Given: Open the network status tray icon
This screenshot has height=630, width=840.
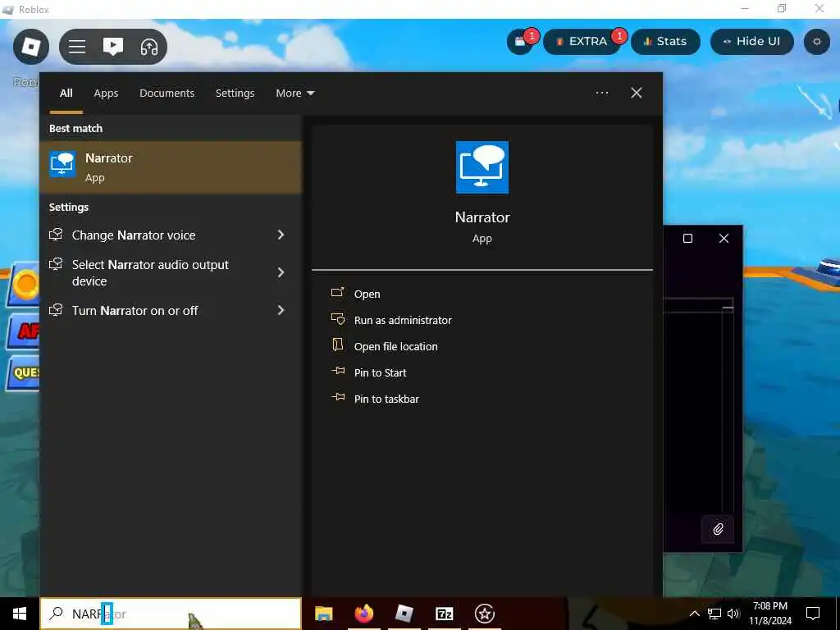Looking at the screenshot, I should point(714,614).
